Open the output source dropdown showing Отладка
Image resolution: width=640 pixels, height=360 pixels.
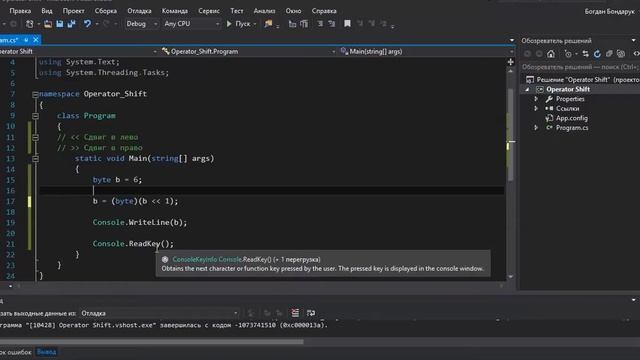coord(159,313)
